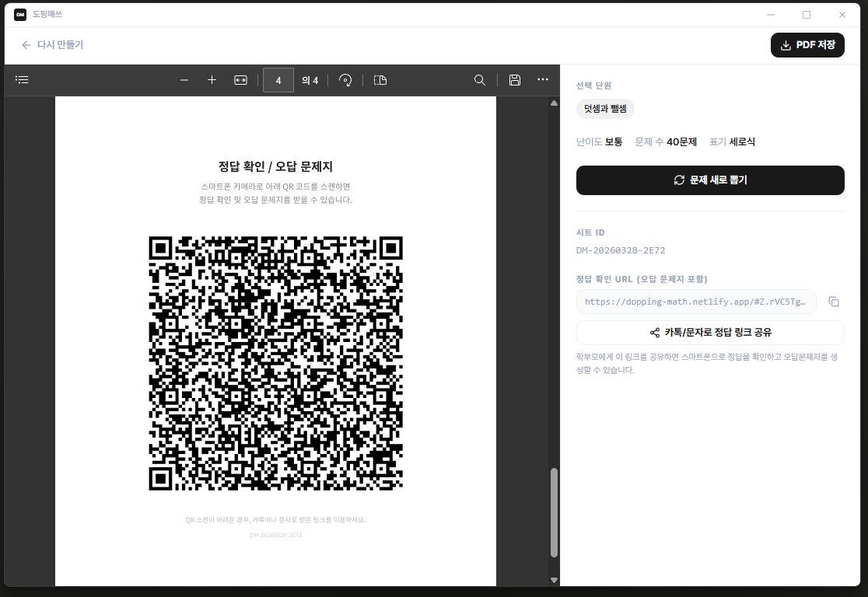This screenshot has height=597, width=868.
Task: Copy the answer URL with copy icon
Action: coord(834,302)
